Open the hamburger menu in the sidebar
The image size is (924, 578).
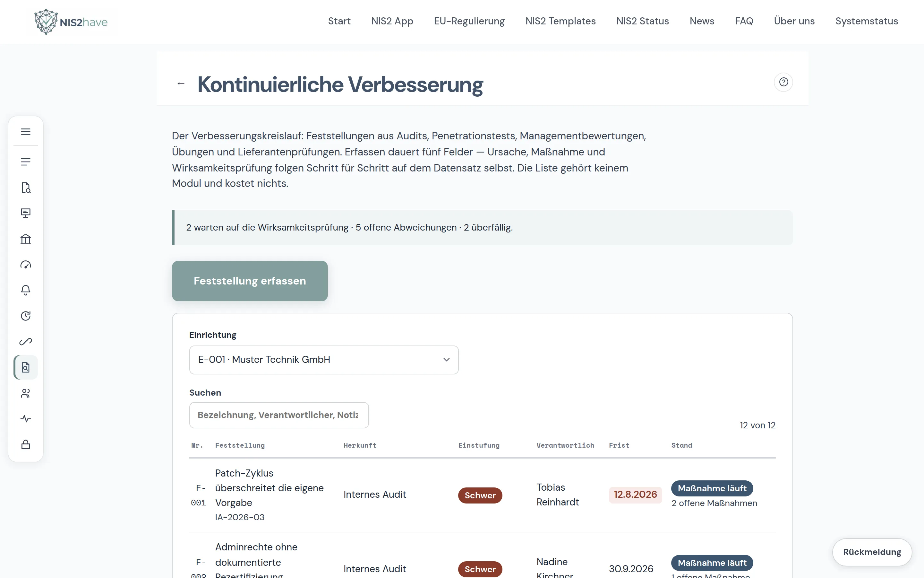[x=26, y=132]
